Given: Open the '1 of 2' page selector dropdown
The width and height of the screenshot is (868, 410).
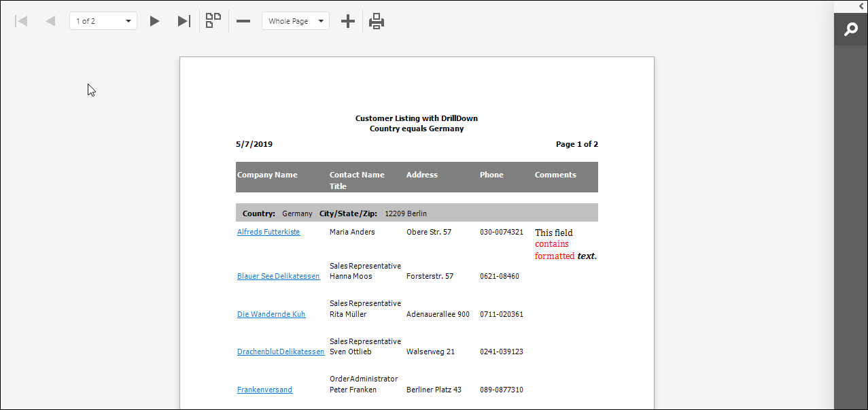Looking at the screenshot, I should tap(103, 21).
